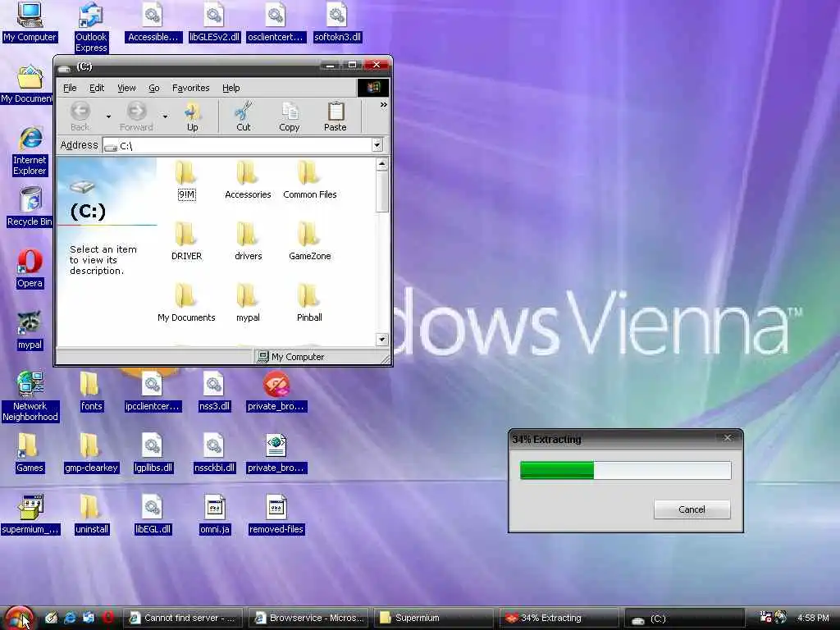Click scroll down arrow in C: window

(x=381, y=339)
